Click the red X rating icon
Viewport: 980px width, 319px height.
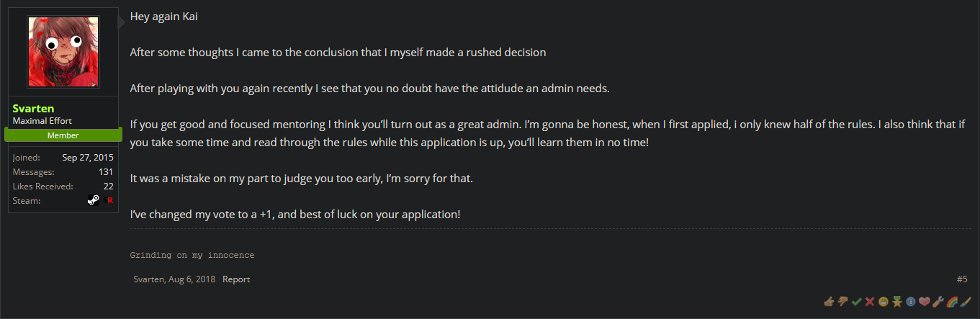point(869,301)
